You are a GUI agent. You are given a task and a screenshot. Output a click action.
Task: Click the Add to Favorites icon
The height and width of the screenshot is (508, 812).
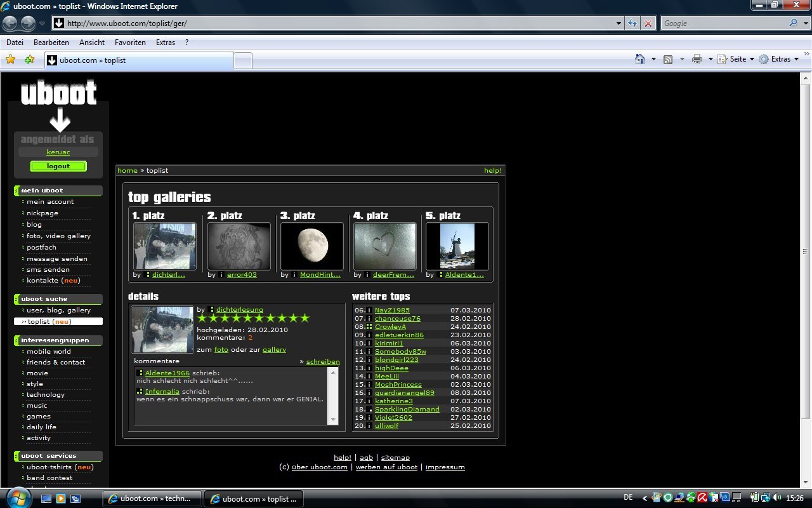point(29,60)
